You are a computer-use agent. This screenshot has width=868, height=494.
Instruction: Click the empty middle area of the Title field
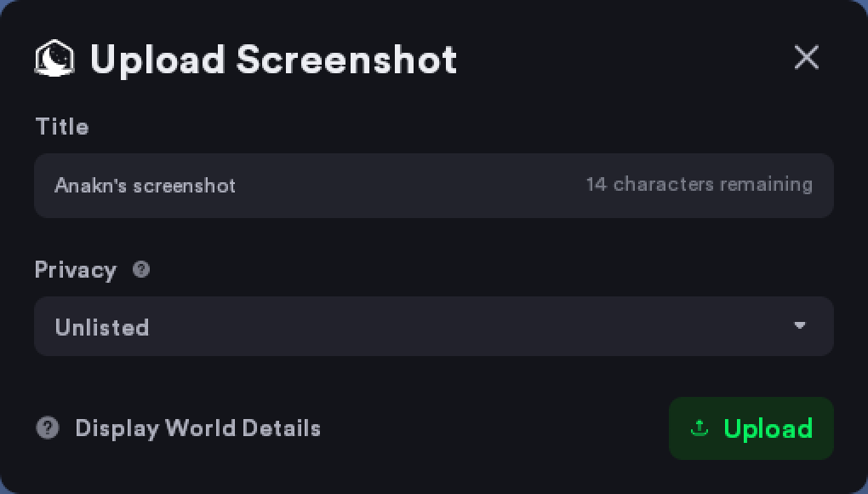tap(409, 186)
